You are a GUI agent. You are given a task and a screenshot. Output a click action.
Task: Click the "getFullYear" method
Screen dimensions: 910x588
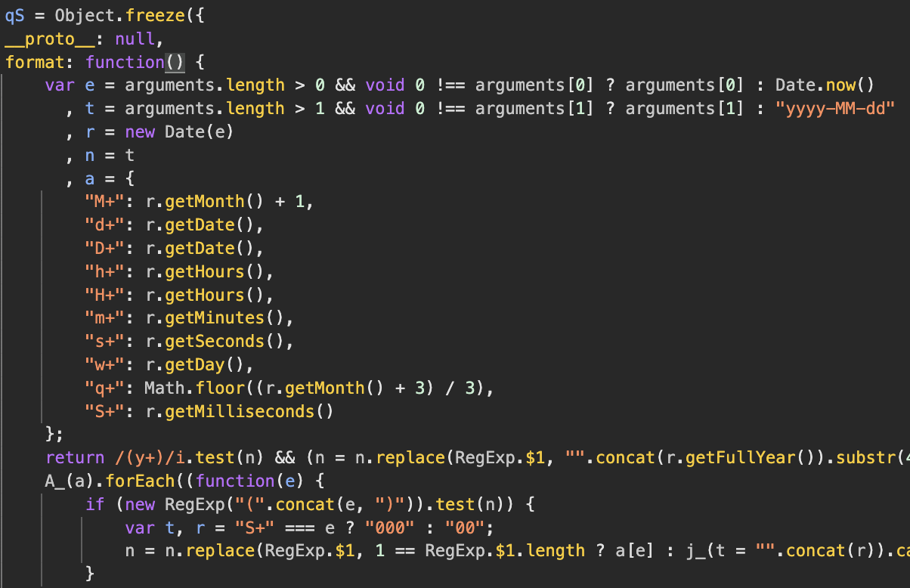coord(741,459)
